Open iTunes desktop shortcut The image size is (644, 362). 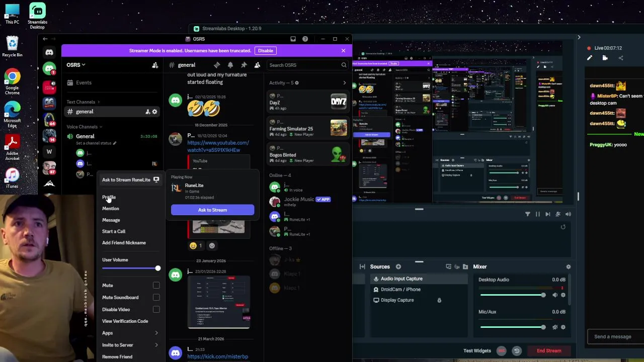12,178
